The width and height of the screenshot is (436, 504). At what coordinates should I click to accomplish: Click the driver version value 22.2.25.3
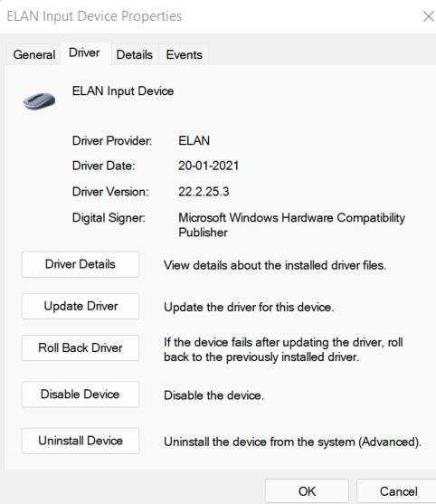(x=204, y=192)
